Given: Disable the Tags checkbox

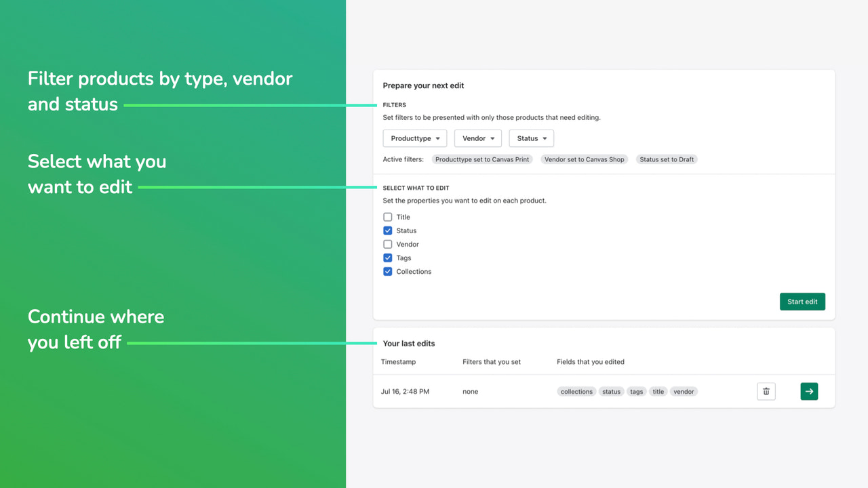Looking at the screenshot, I should click(387, 258).
